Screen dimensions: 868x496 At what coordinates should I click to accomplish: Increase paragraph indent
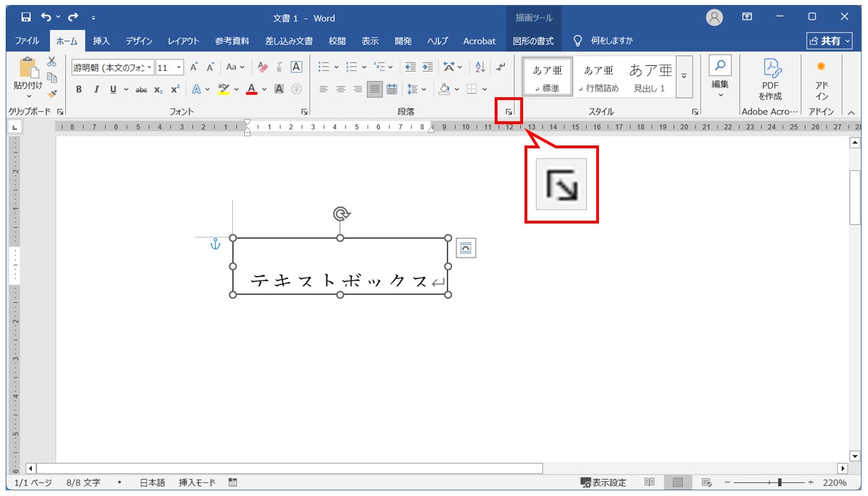click(x=427, y=67)
